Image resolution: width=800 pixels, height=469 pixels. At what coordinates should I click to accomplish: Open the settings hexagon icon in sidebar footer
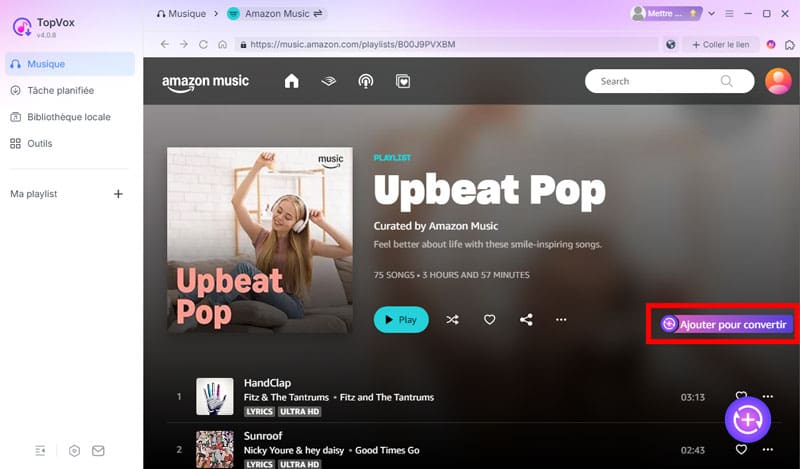click(74, 451)
